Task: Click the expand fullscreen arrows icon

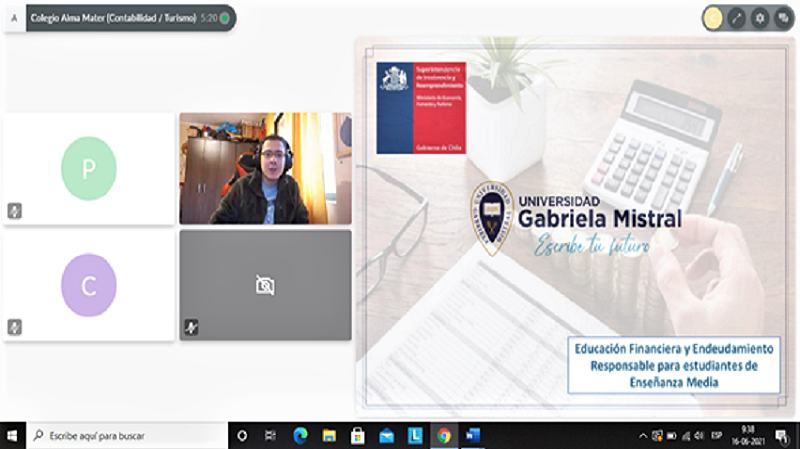Action: (736, 18)
